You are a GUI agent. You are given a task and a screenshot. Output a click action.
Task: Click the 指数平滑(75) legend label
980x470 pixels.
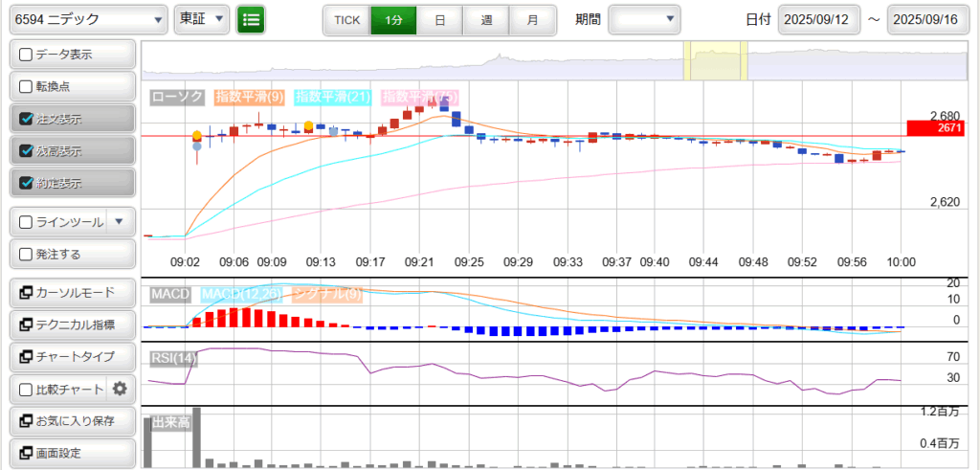coord(420,97)
